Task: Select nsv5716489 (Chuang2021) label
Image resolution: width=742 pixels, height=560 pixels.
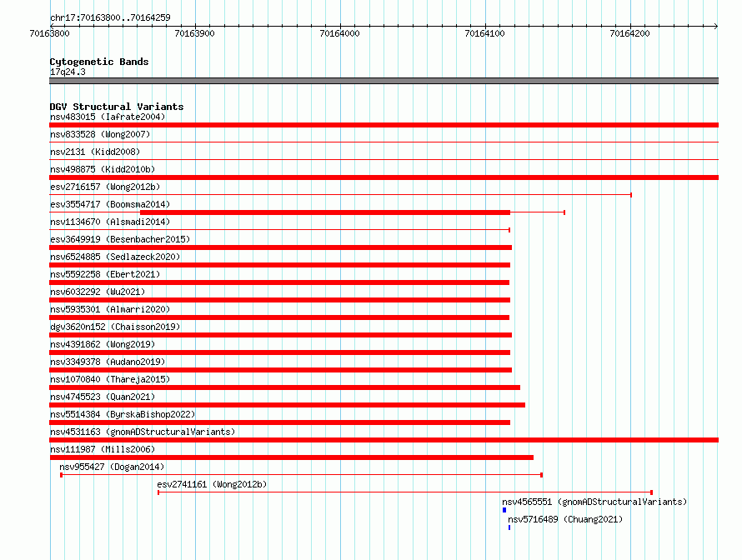Action: pyautogui.click(x=565, y=519)
